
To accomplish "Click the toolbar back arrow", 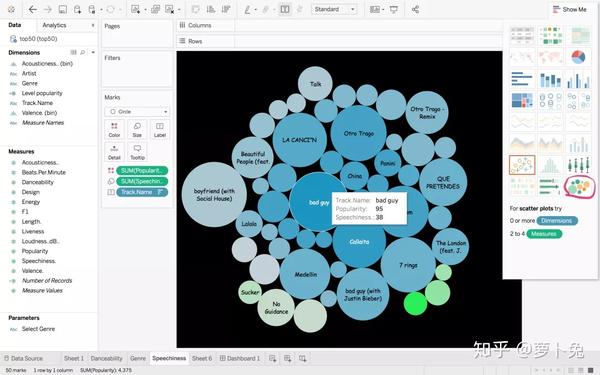I will [x=33, y=9].
